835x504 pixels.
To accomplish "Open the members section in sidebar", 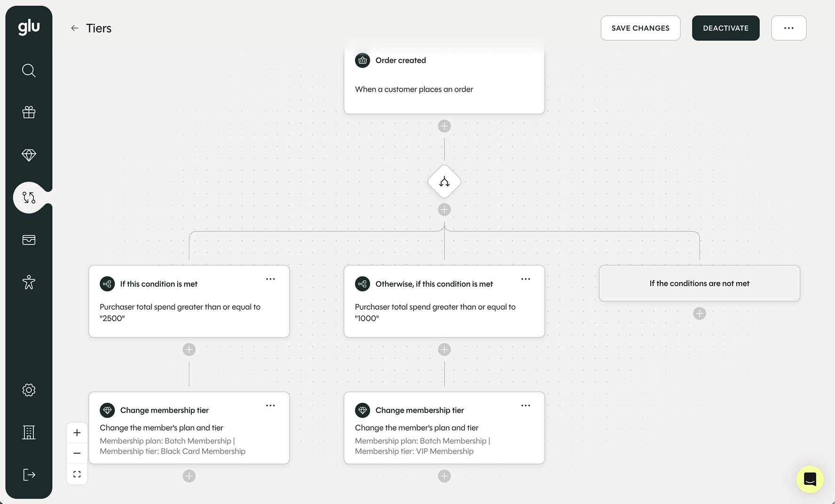I will pyautogui.click(x=29, y=282).
